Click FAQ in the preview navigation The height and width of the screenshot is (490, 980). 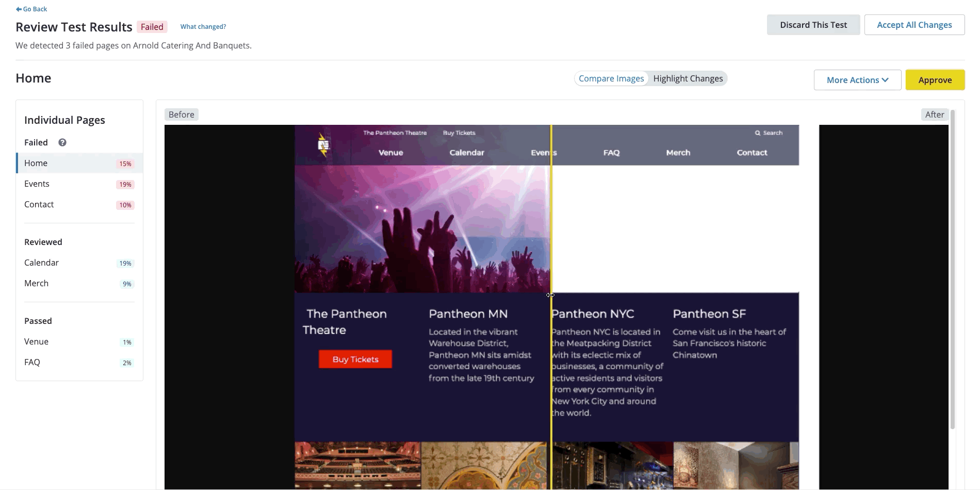612,153
